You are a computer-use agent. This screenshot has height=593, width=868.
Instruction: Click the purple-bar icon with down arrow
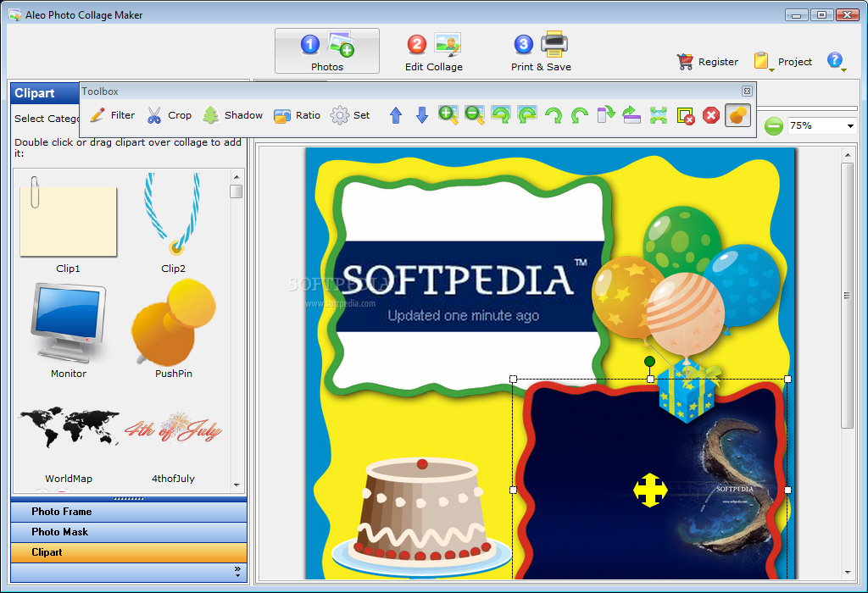pyautogui.click(x=605, y=115)
